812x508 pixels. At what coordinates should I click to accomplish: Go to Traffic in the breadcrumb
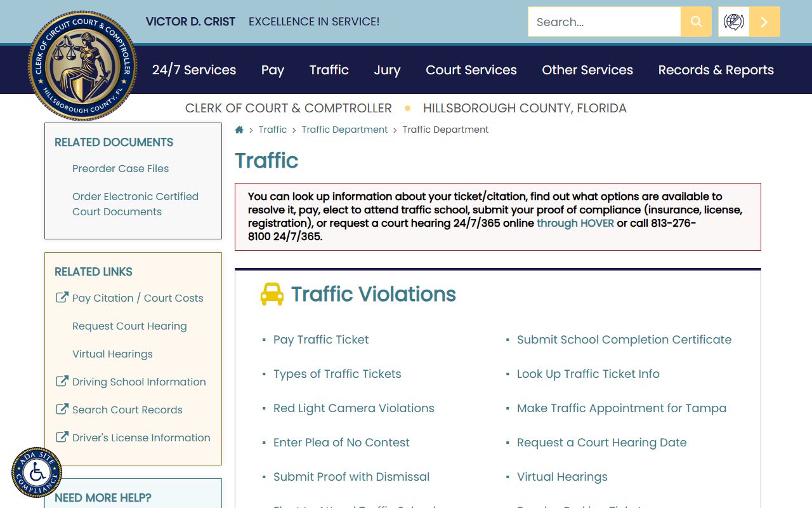273,130
